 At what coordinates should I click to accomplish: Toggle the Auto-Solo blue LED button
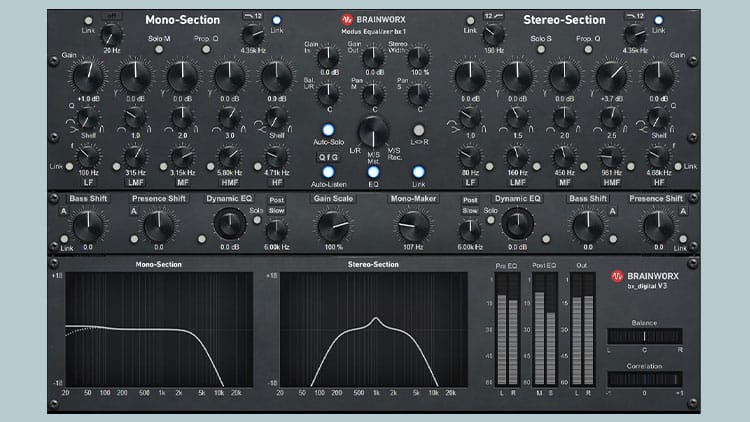tap(328, 130)
